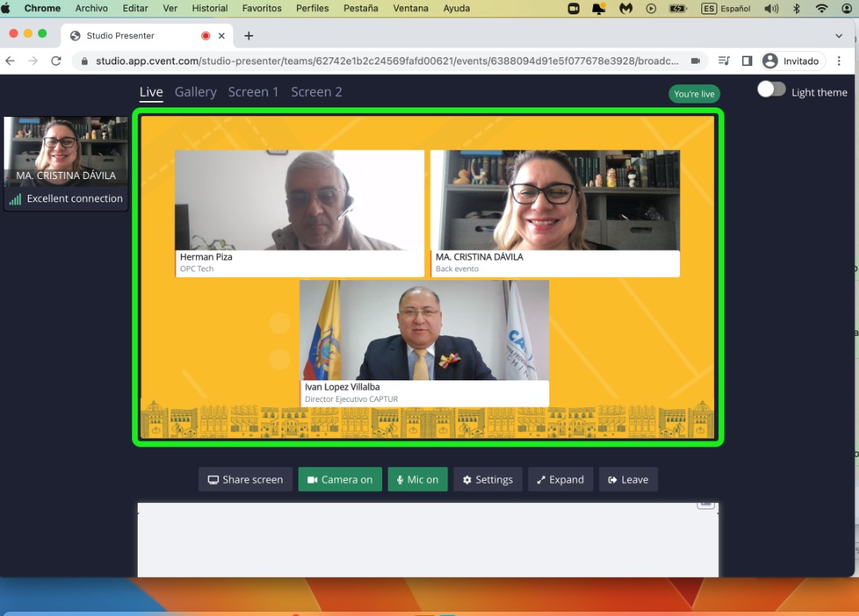This screenshot has height=616, width=859.
Task: Close the Studio Presenter tab
Action: [221, 36]
